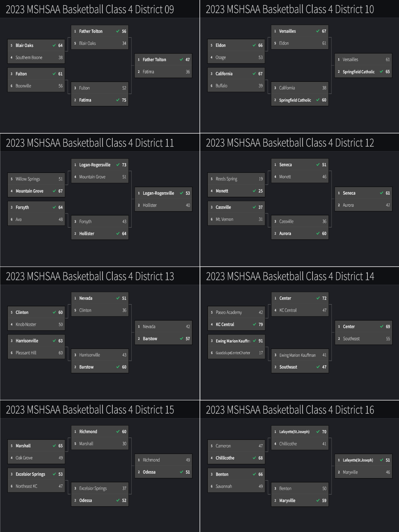Select the District 16 bracket heading

point(290,410)
